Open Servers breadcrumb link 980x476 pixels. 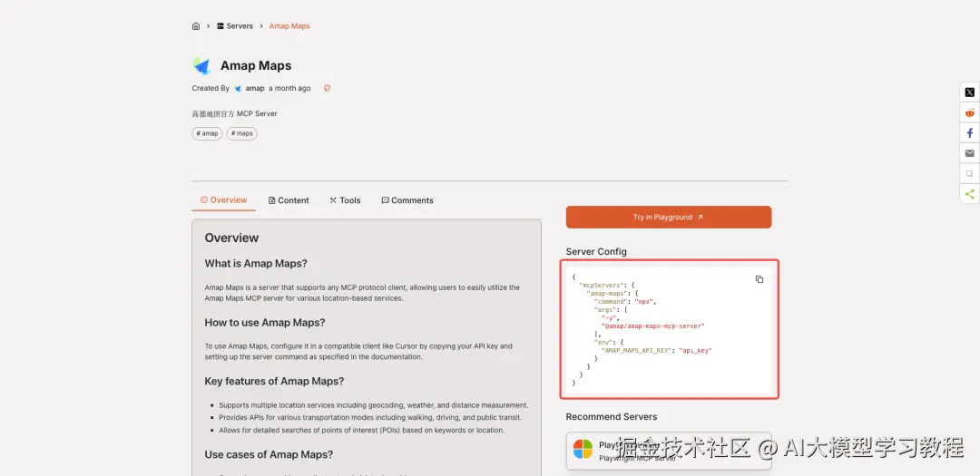coord(235,26)
